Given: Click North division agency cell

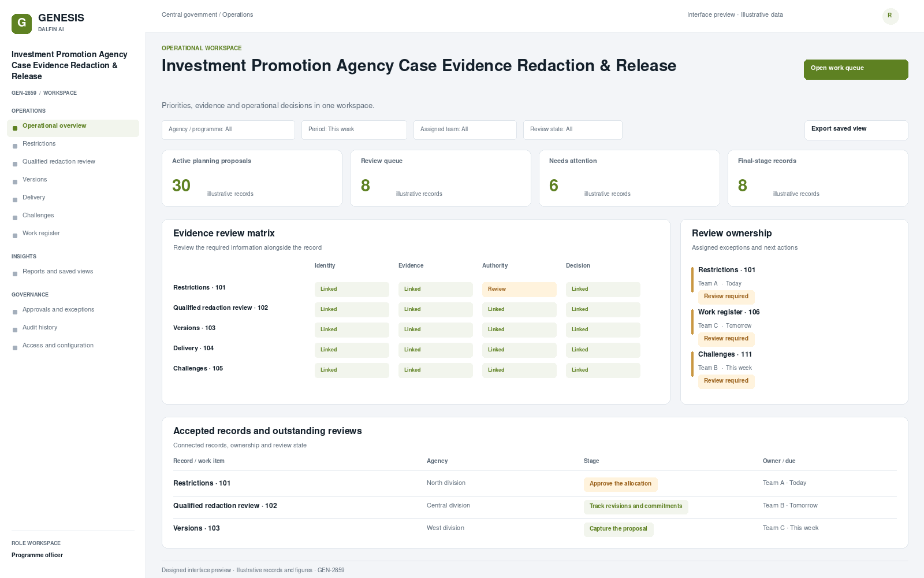Looking at the screenshot, I should 446,483.
